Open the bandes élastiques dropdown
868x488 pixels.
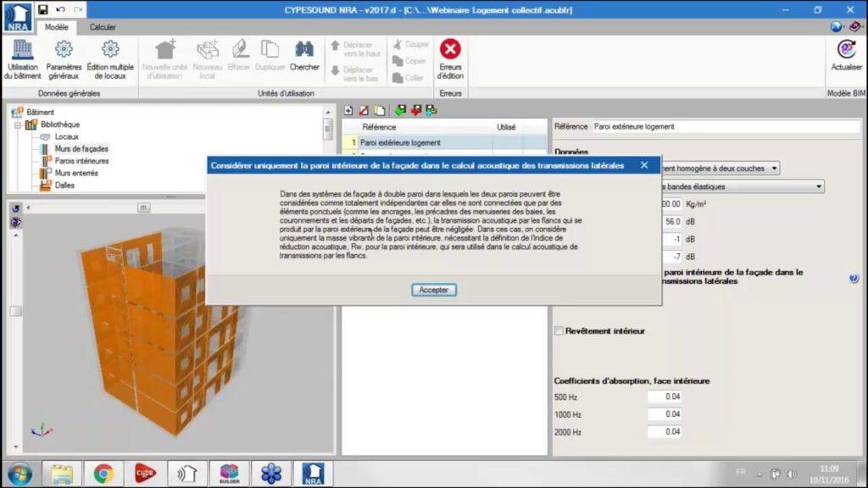pos(819,186)
